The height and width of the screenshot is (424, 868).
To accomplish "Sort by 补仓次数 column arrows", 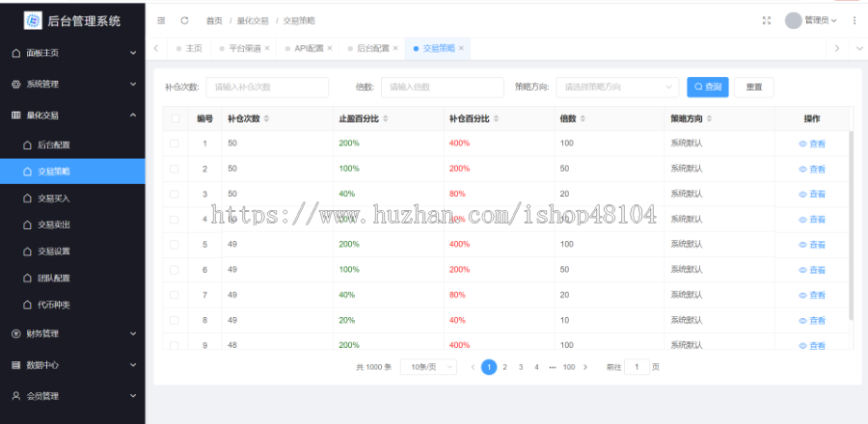I will tap(266, 119).
